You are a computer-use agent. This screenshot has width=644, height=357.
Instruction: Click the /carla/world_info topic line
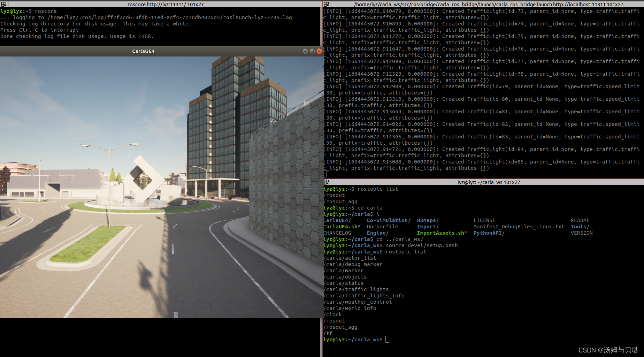coord(350,308)
